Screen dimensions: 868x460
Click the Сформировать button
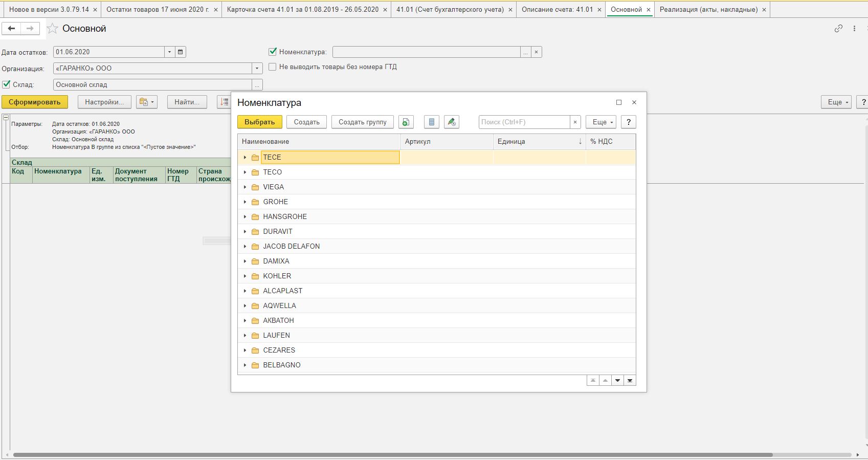click(35, 102)
